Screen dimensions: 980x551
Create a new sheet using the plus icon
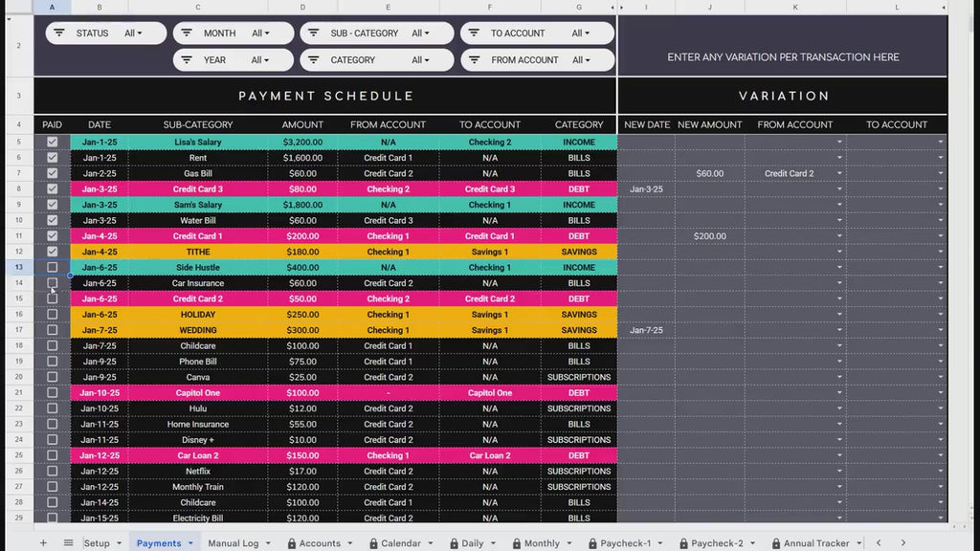44,541
